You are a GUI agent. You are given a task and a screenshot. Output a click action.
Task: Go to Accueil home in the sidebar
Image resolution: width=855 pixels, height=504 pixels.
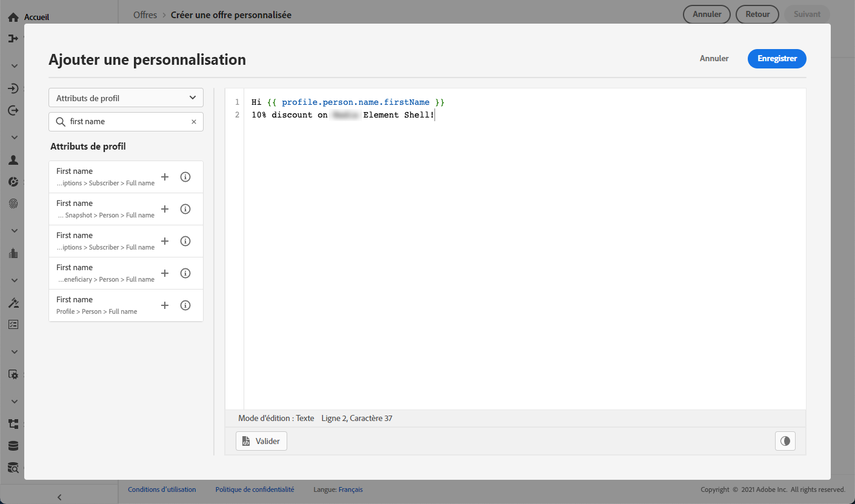[28, 18]
